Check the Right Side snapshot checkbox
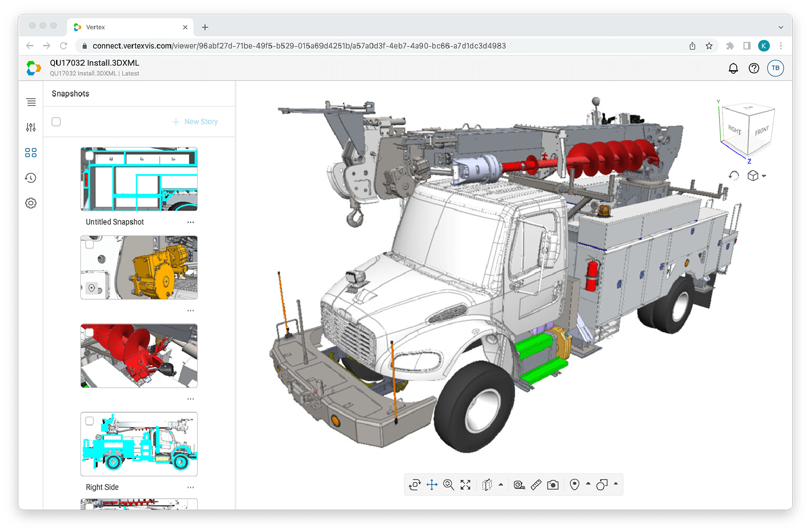 (x=89, y=420)
